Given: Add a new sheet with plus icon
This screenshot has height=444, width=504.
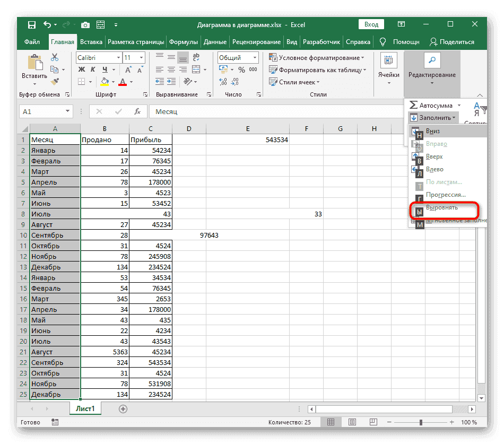Looking at the screenshot, I should point(123,408).
